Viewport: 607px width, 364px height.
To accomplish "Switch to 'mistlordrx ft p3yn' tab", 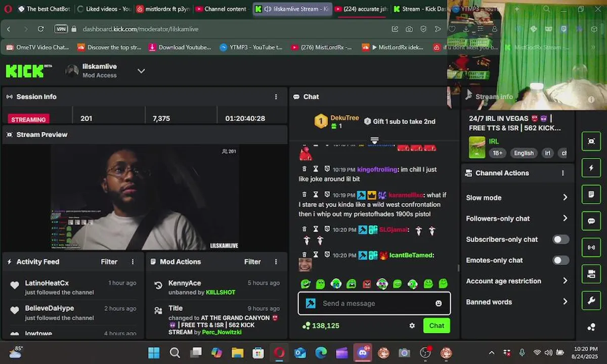I will click(x=164, y=9).
